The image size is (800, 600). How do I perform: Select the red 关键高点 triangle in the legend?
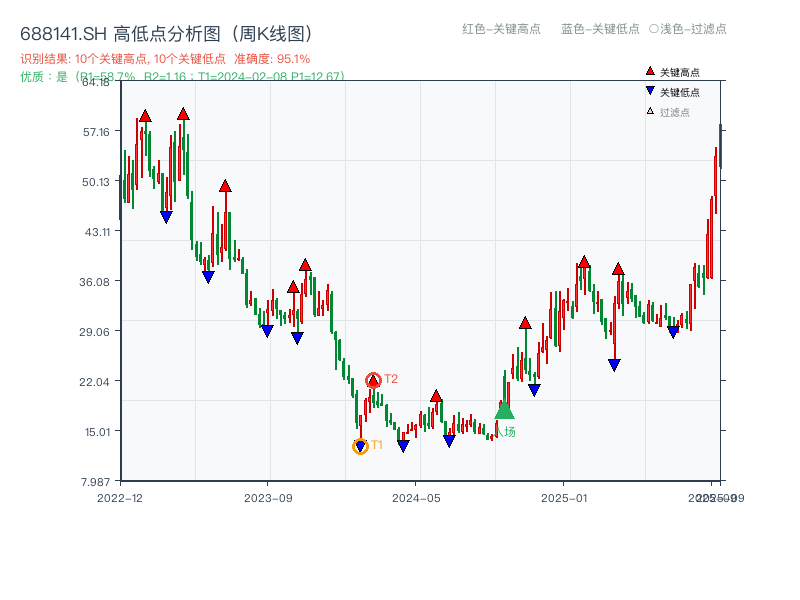coord(650,72)
